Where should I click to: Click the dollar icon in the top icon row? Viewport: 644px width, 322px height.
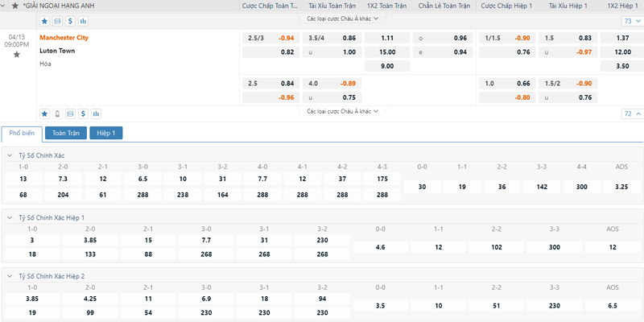(x=70, y=21)
